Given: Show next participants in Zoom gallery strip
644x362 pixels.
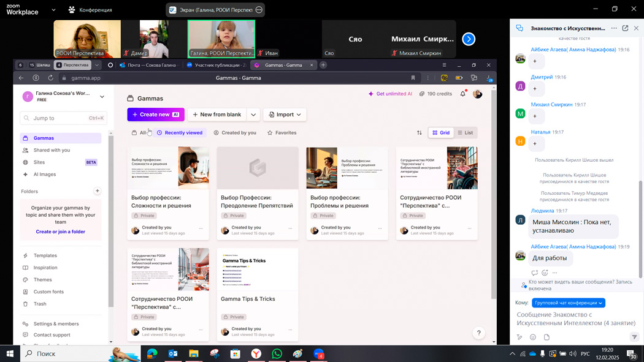Looking at the screenshot, I should pos(469,39).
